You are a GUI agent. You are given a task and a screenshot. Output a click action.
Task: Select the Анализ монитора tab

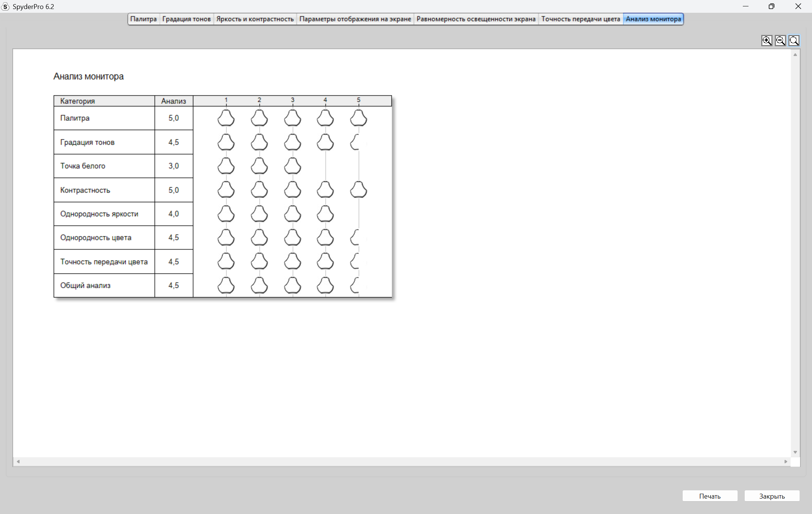[653, 19]
